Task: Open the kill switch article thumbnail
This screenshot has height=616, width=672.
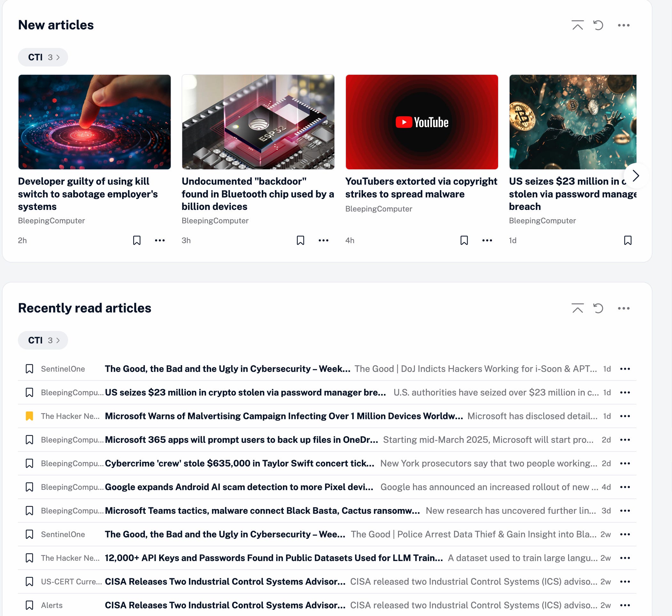Action: [x=94, y=122]
